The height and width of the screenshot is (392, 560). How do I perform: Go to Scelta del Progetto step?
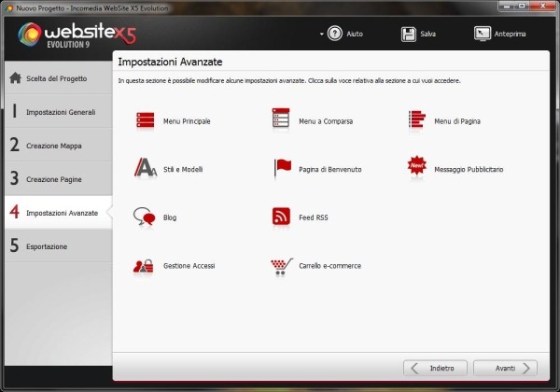coord(56,78)
